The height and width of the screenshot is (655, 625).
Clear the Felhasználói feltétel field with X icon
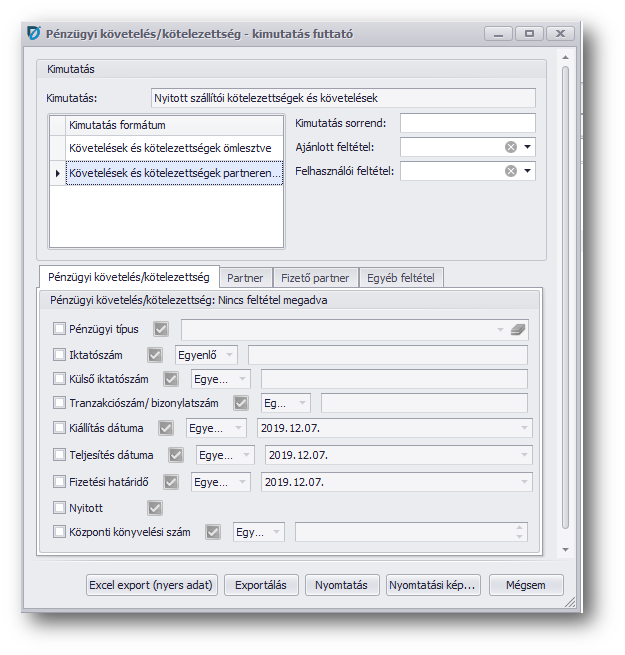(x=511, y=171)
